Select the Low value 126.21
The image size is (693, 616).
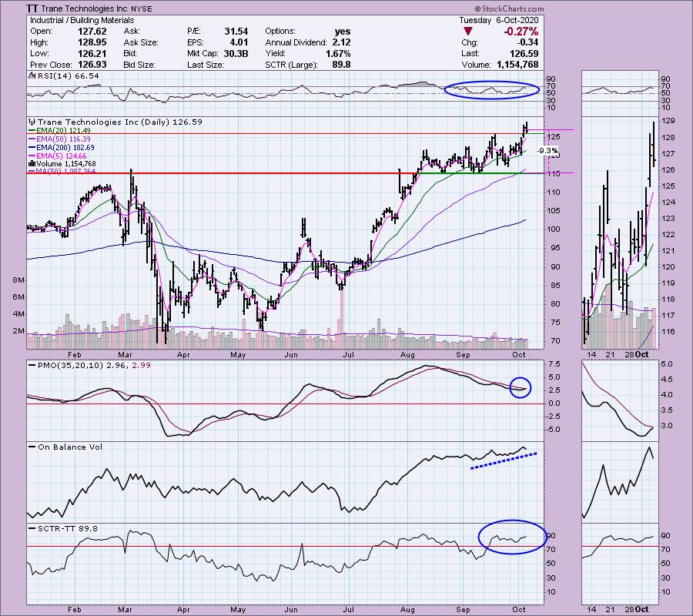[92, 53]
